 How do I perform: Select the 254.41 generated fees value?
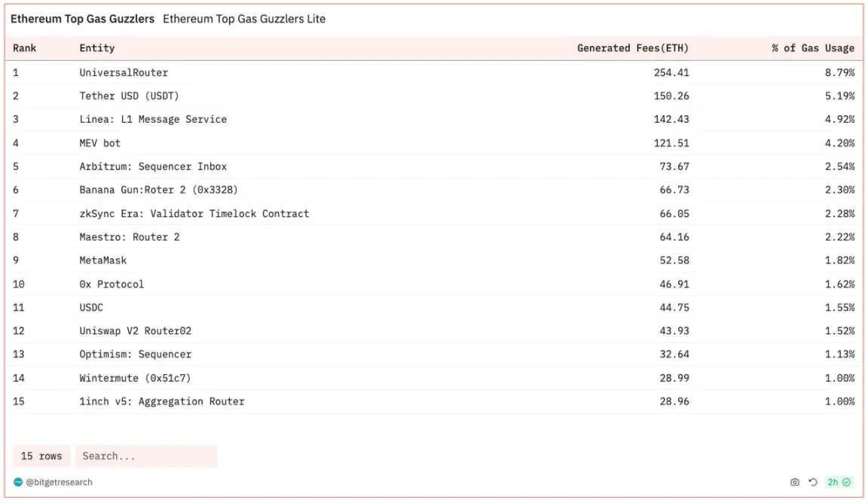coord(671,72)
